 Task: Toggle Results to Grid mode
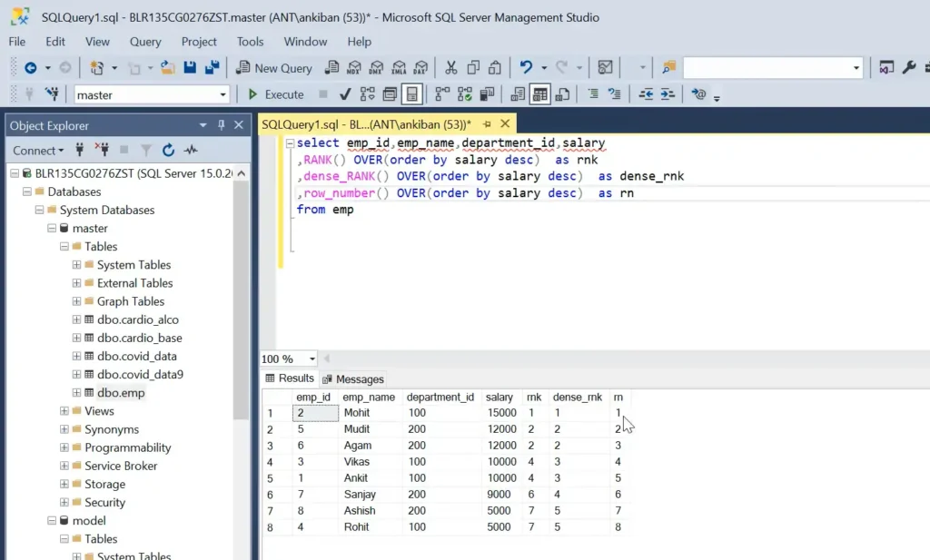coord(540,94)
